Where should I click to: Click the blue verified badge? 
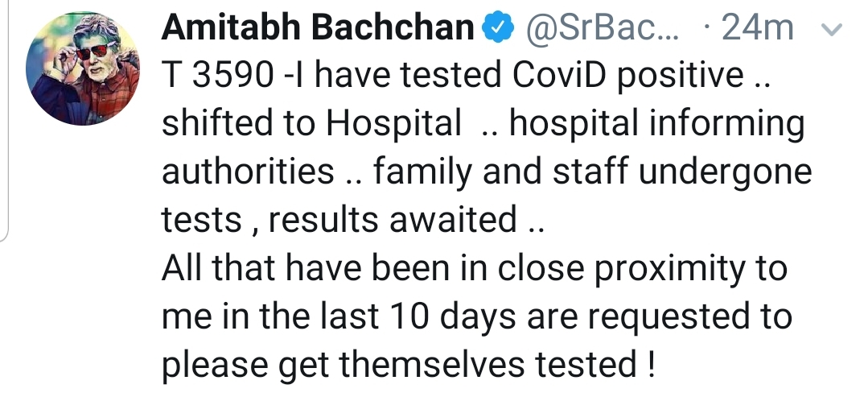pos(499,30)
